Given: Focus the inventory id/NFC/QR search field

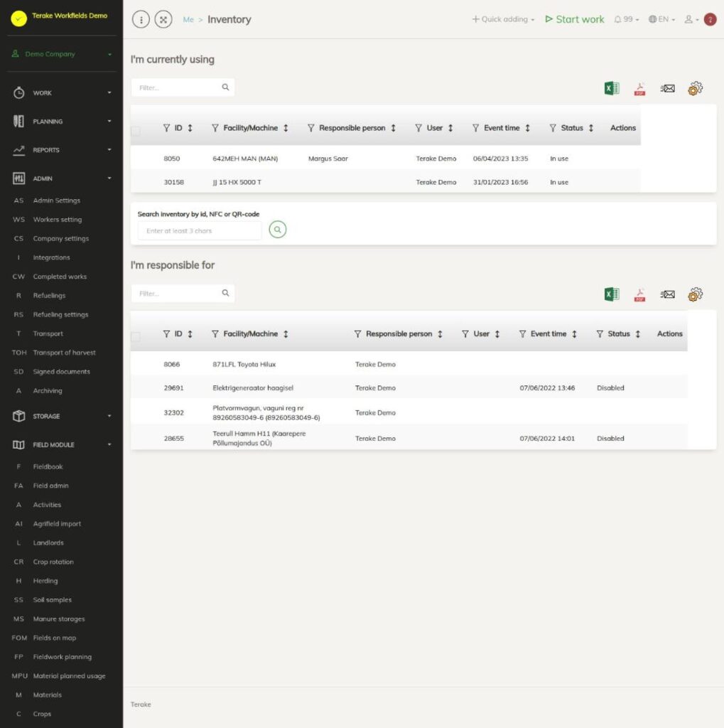Looking at the screenshot, I should [x=200, y=231].
